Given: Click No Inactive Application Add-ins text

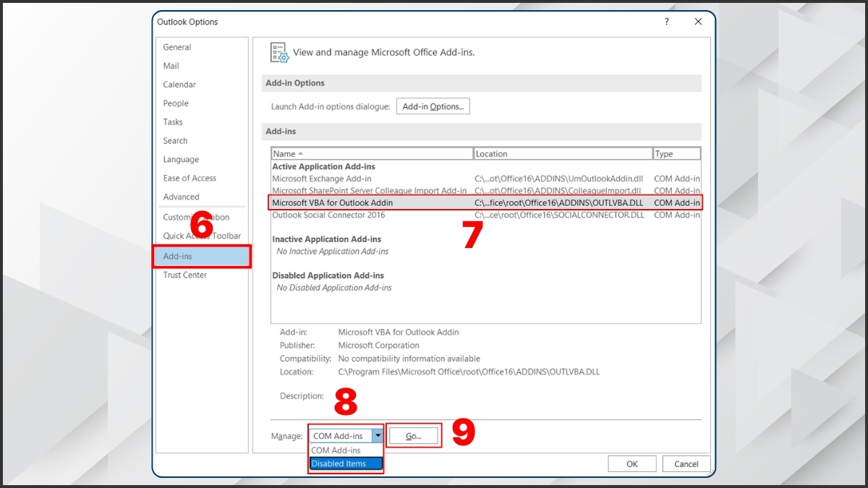Looking at the screenshot, I should coord(332,252).
